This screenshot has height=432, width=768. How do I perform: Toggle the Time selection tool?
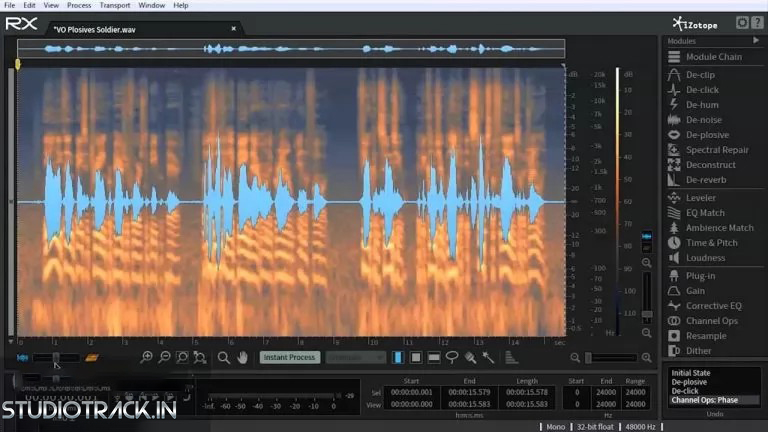coord(398,358)
